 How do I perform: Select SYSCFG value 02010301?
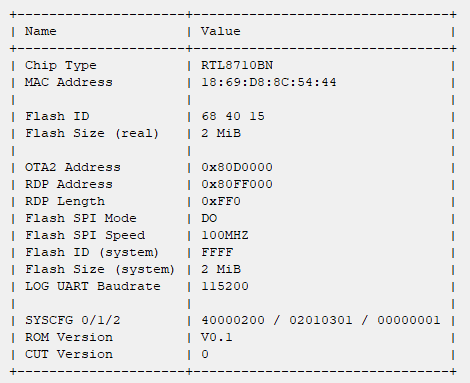pyautogui.click(x=321, y=320)
